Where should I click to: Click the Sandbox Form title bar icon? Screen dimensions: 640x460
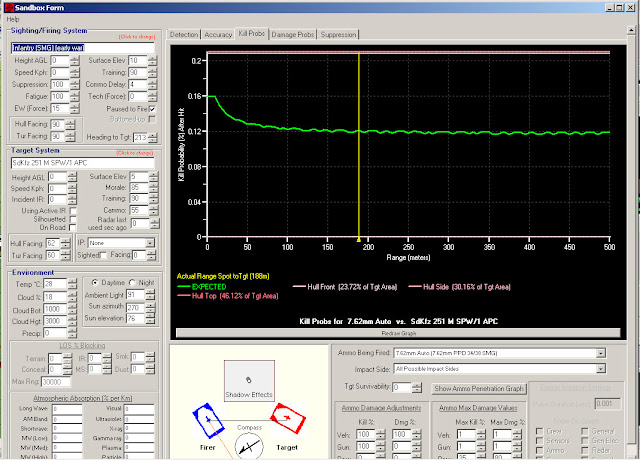click(9, 7)
